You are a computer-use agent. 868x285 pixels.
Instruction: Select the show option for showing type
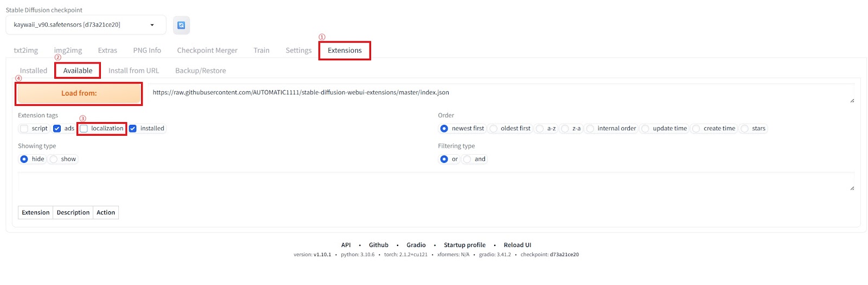pos(54,159)
